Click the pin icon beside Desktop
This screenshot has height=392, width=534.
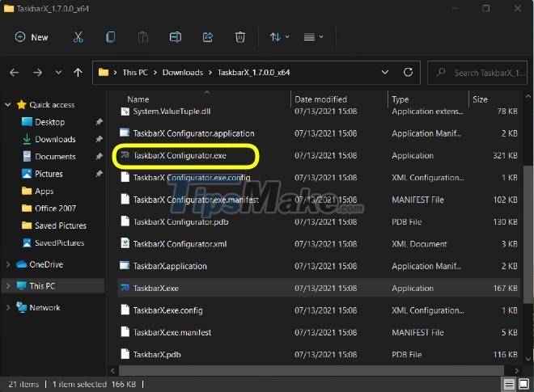click(99, 122)
